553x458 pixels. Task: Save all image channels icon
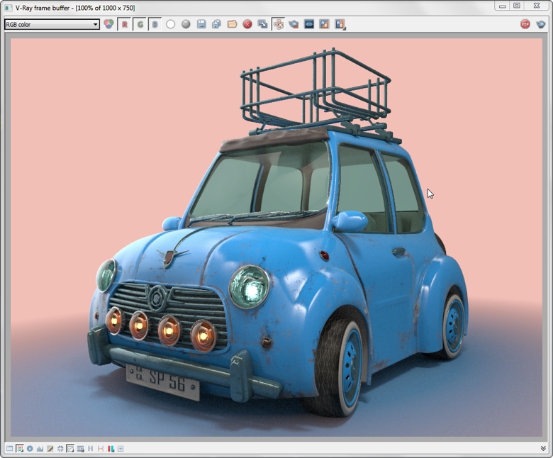click(x=217, y=24)
